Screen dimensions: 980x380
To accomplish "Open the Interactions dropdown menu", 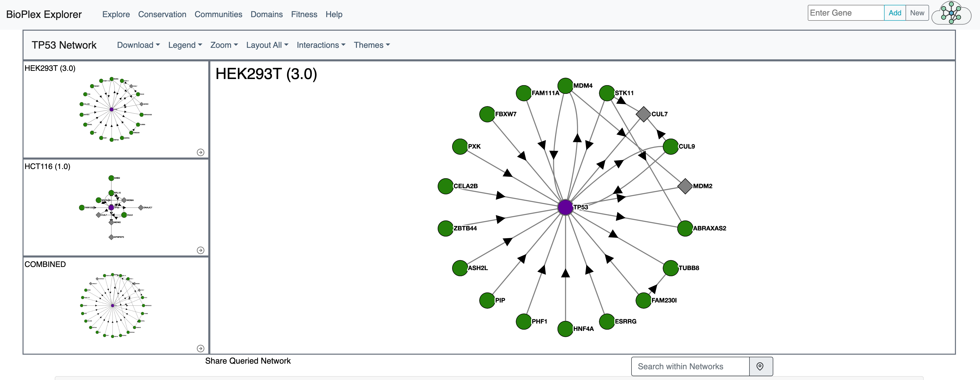I will click(x=321, y=45).
